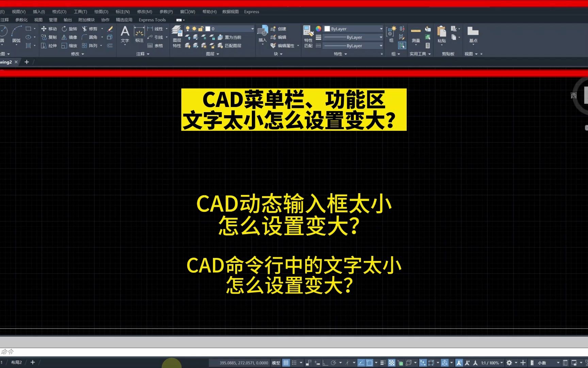The image size is (588, 368).
Task: Expand the Annotation (注释) panel
Action: (143, 54)
